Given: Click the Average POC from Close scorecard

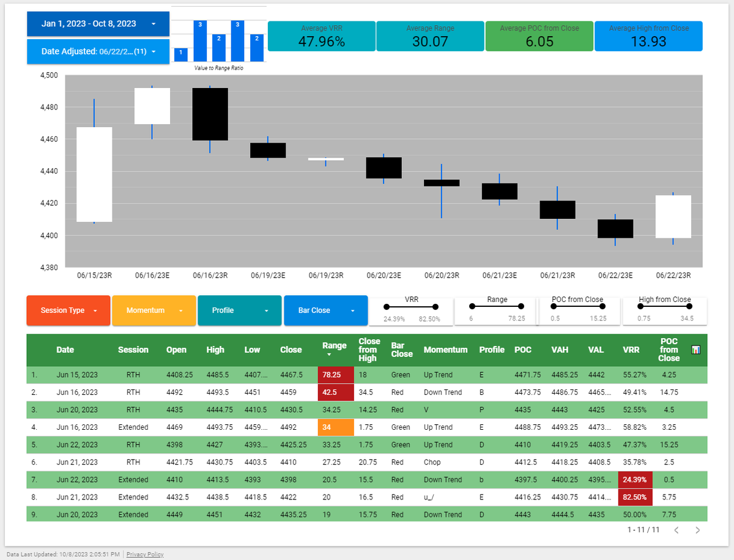Looking at the screenshot, I should click(x=539, y=36).
